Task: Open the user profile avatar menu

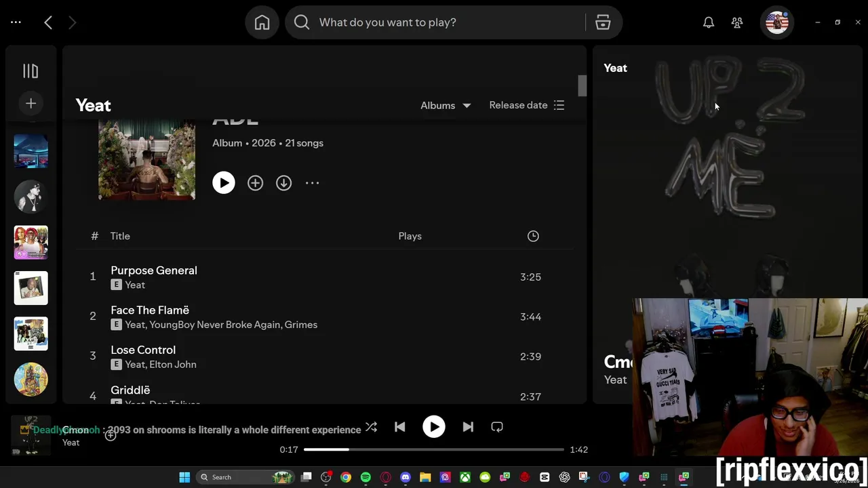Action: (x=777, y=22)
